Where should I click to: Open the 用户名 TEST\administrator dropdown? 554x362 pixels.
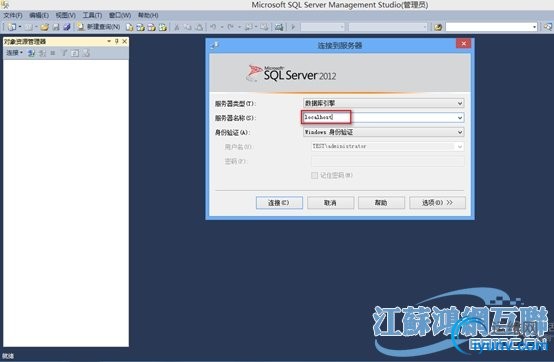[x=460, y=146]
